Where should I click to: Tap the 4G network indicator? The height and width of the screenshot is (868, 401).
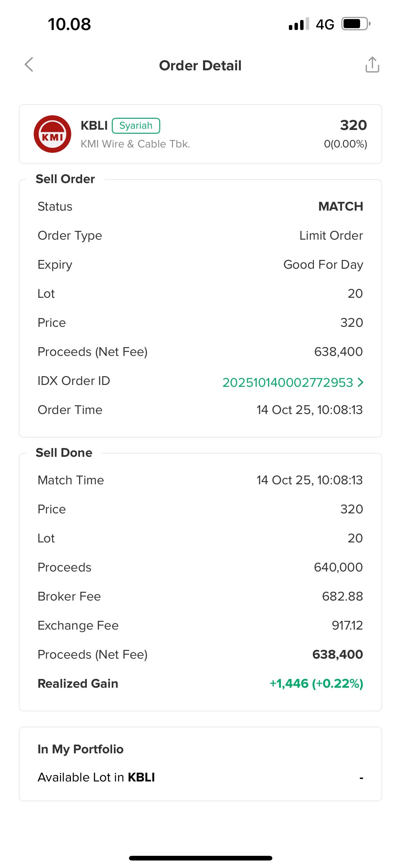point(325,25)
